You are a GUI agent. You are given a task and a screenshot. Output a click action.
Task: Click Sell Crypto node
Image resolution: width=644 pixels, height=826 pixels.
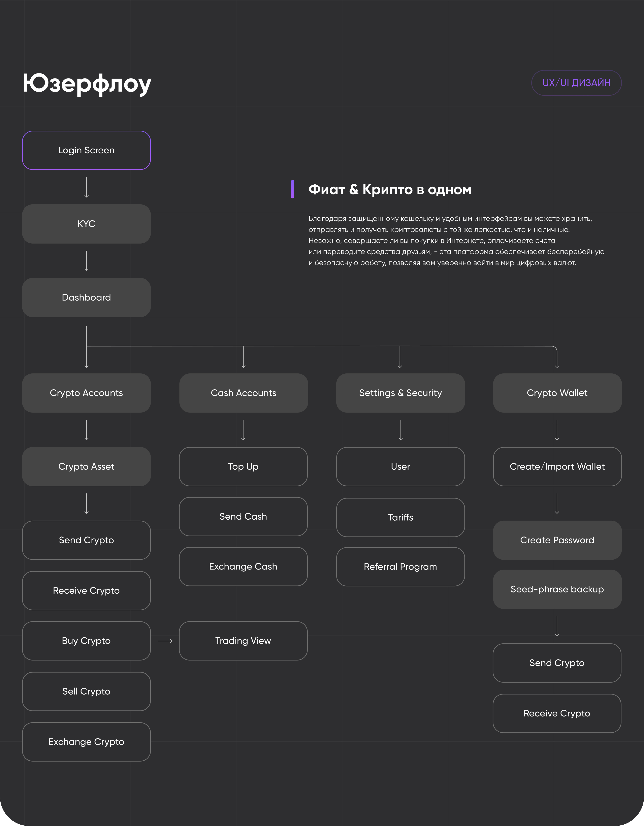coord(86,691)
